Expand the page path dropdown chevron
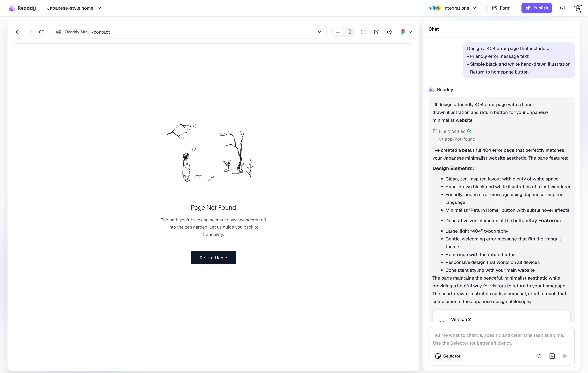Screen dimensions: 588x373 point(319,32)
